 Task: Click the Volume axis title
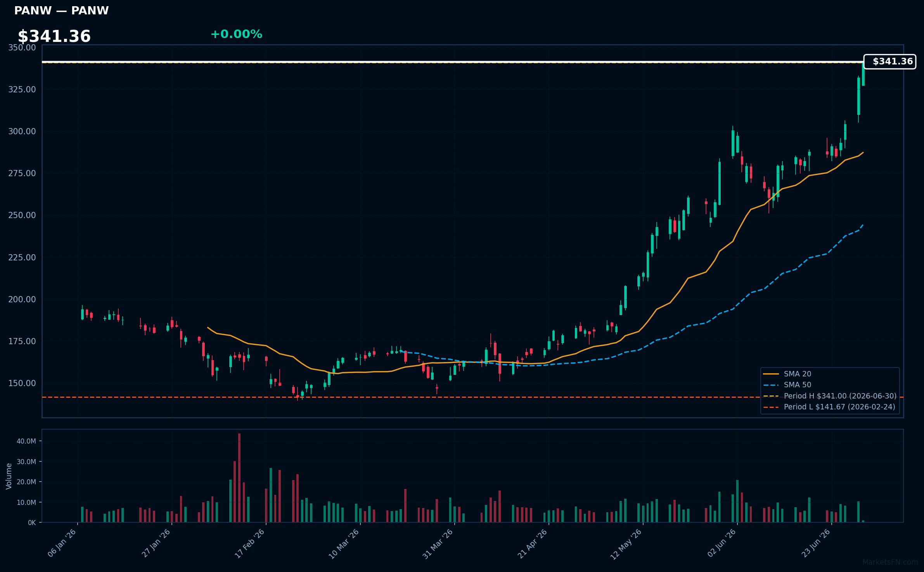pyautogui.click(x=9, y=476)
